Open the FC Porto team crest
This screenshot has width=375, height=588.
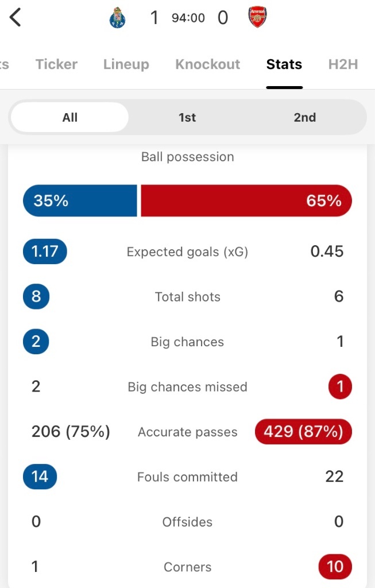pyautogui.click(x=117, y=18)
